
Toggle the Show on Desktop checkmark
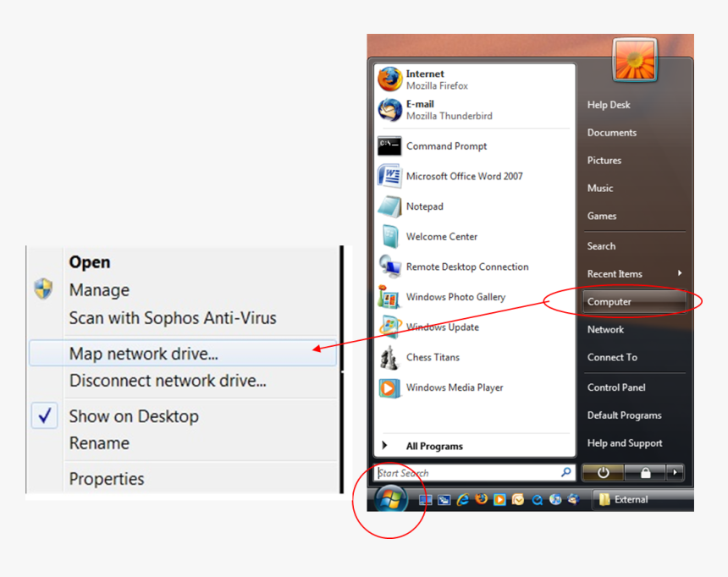45,415
